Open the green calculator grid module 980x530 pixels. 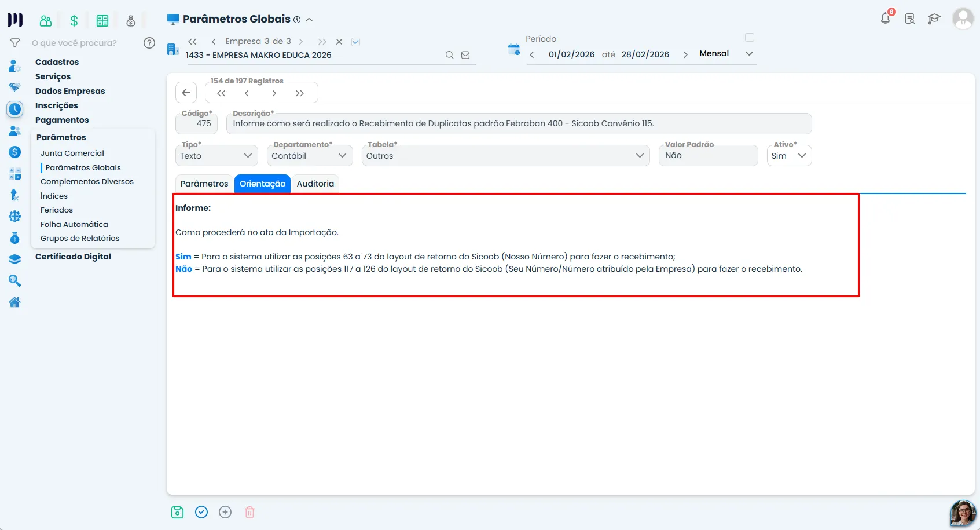click(x=102, y=21)
